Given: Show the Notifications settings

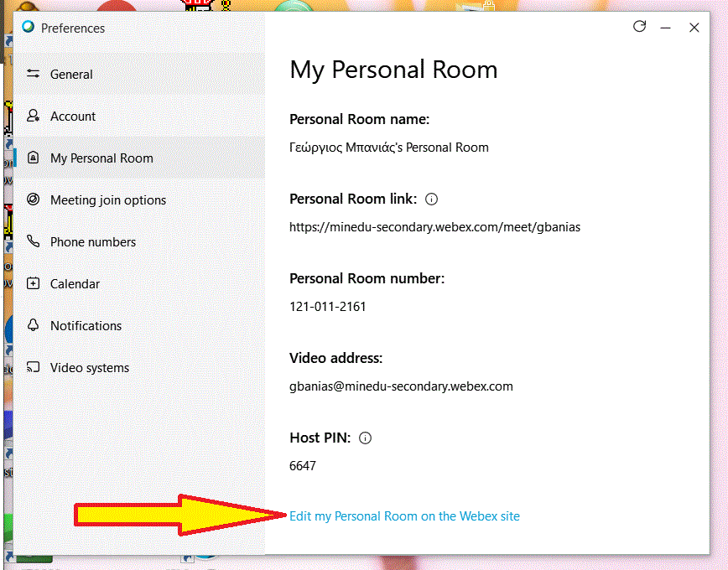Looking at the screenshot, I should (139, 326).
